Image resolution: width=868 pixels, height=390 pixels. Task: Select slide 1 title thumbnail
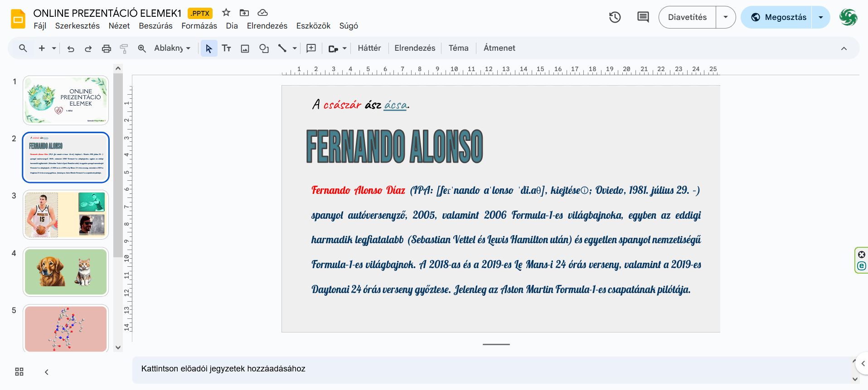click(66, 100)
